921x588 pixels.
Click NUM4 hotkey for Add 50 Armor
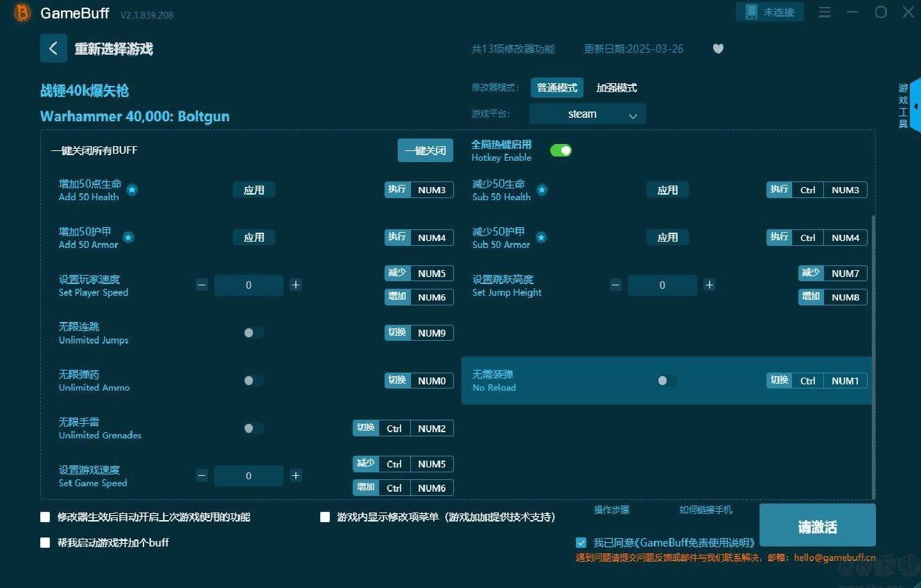coord(419,238)
